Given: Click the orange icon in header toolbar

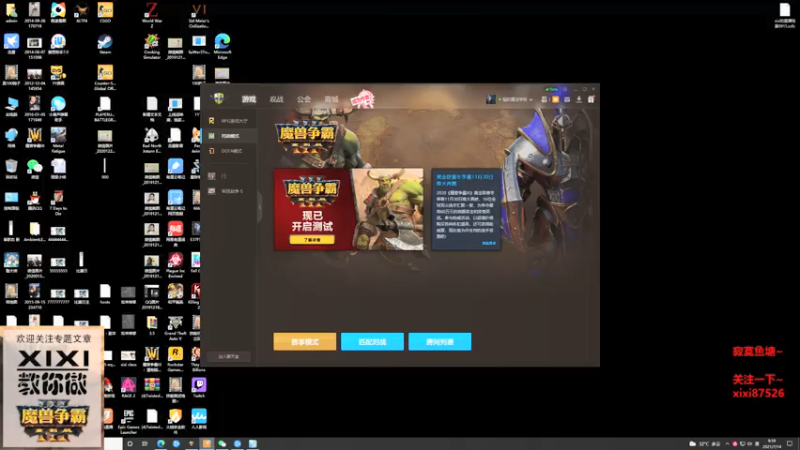Looking at the screenshot, I should point(556,100).
